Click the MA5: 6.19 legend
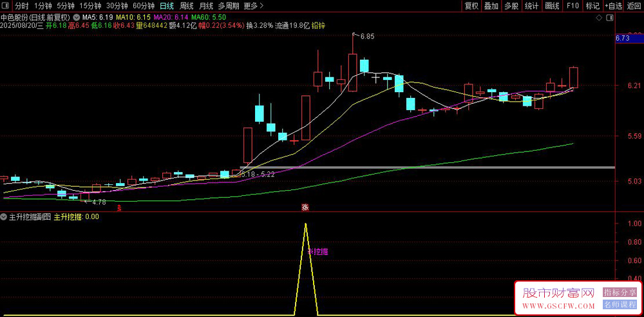This screenshot has width=644, height=317. point(98,17)
